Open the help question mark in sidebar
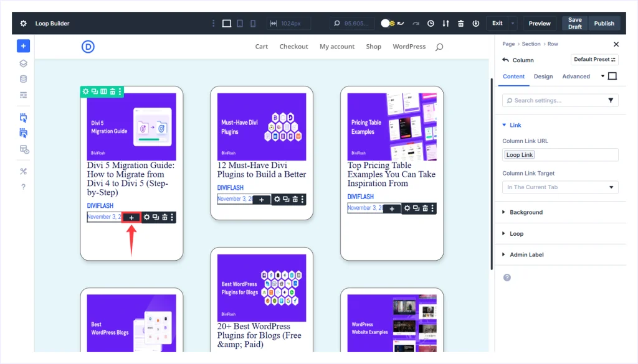Viewport: 638px width, 364px height. pos(23,187)
